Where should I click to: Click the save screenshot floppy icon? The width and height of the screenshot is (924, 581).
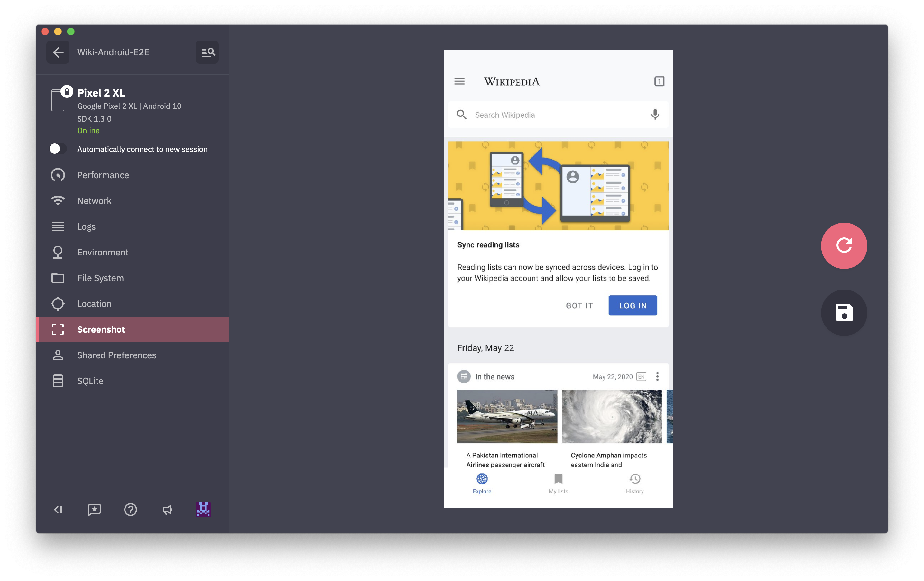point(844,312)
